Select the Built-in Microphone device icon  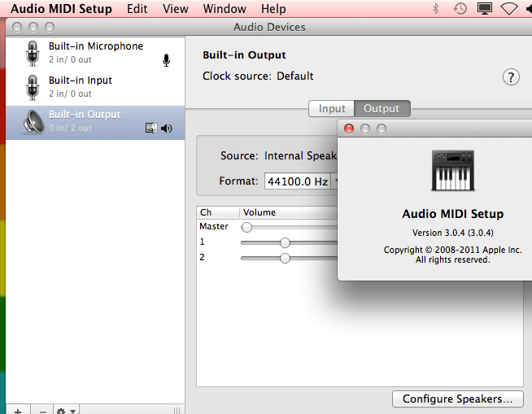33,54
